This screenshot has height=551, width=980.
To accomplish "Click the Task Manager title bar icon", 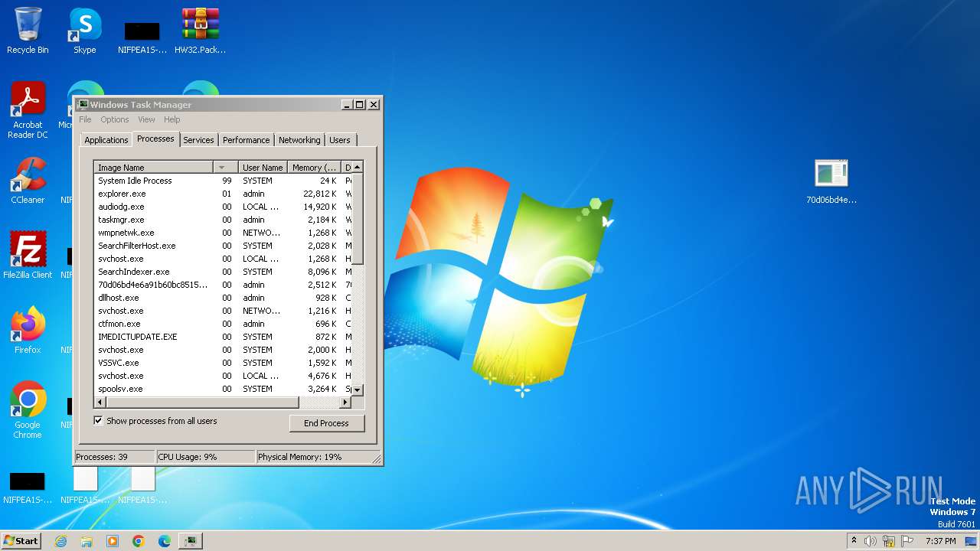I will tap(83, 105).
